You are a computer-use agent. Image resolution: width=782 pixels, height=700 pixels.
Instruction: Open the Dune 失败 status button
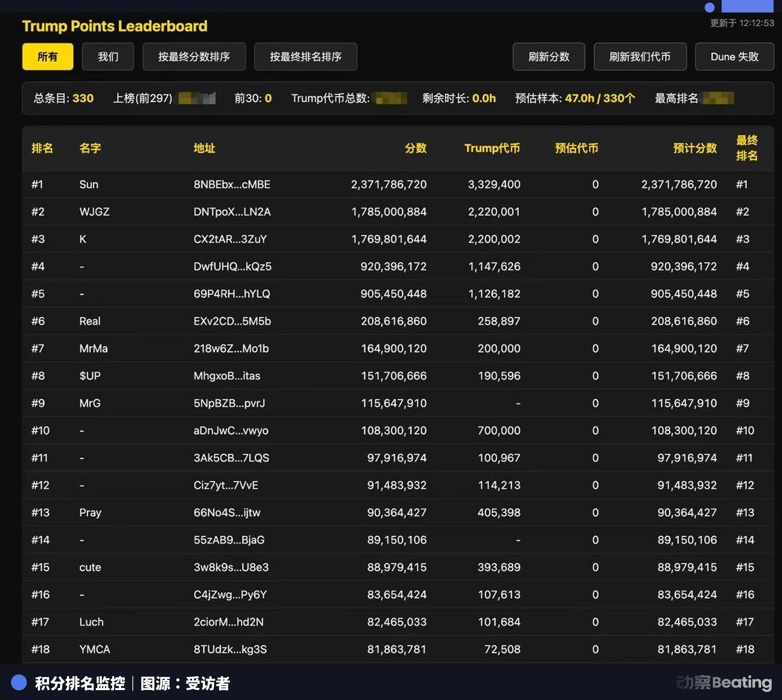coord(734,57)
